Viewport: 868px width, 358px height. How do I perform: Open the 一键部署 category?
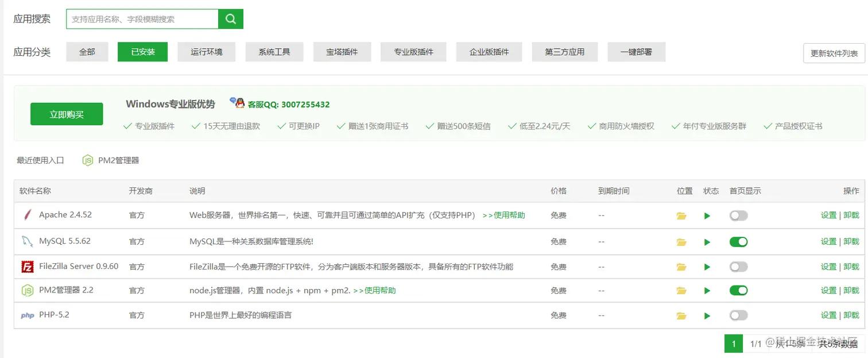(x=636, y=52)
